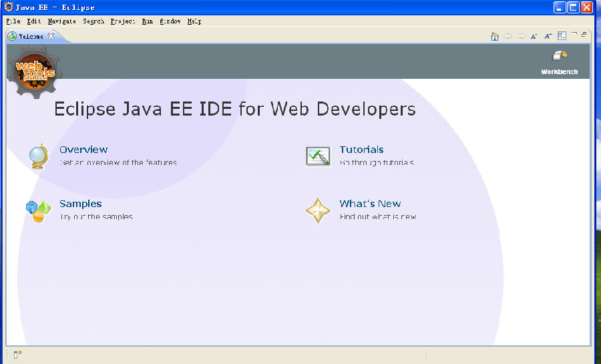
Task: Go to the Workbench text link
Action: pos(559,71)
